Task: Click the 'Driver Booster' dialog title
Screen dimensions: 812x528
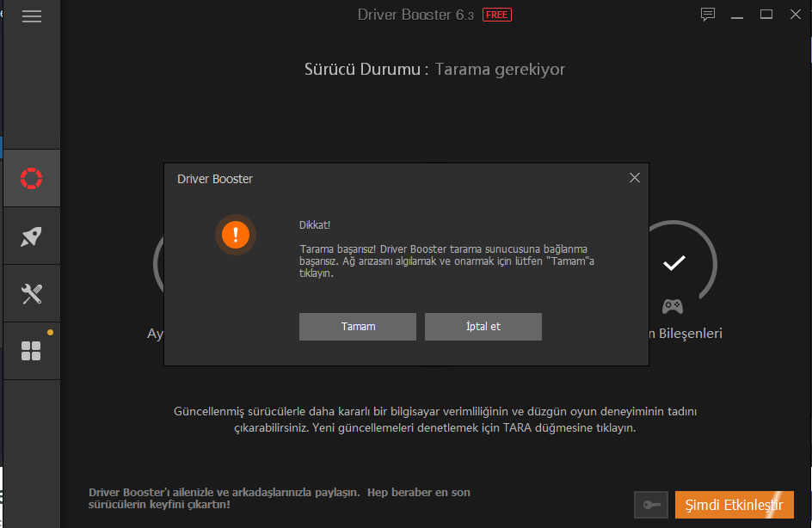Action: 215,179
